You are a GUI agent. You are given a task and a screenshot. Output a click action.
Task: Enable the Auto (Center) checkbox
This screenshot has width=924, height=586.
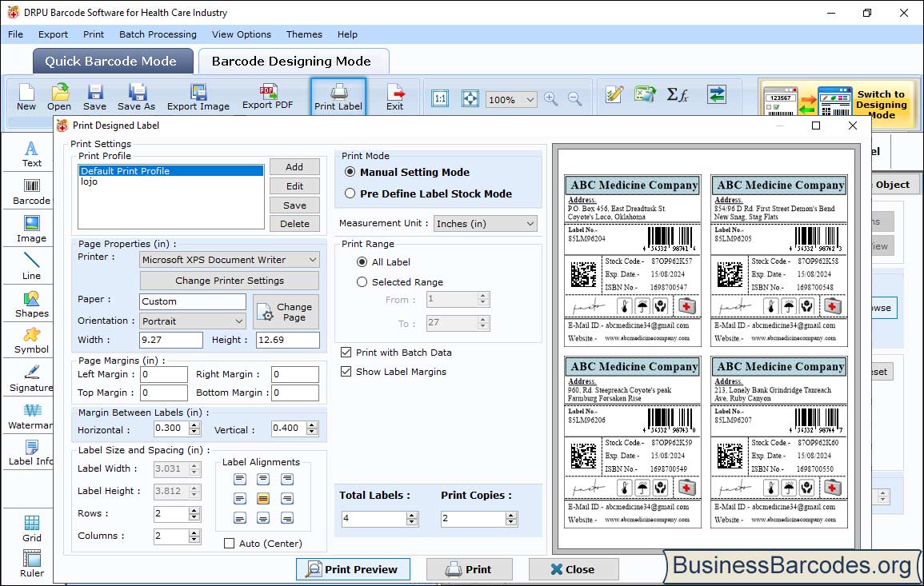point(230,543)
